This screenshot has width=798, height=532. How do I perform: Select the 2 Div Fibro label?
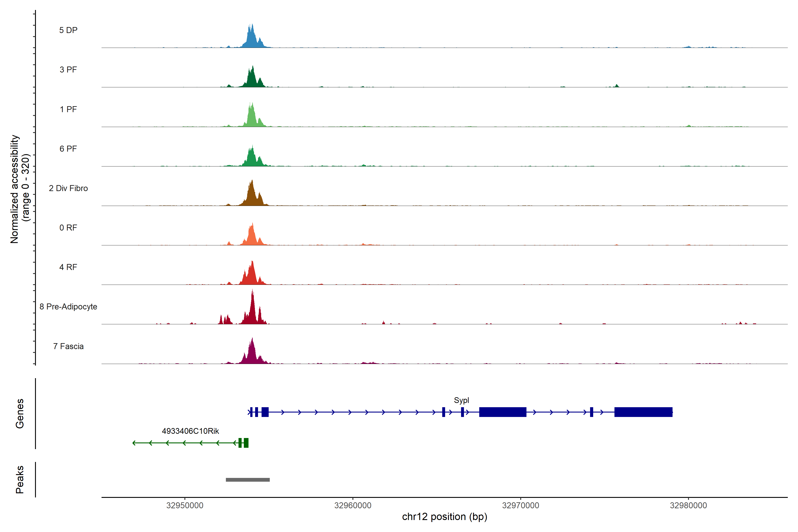click(68, 188)
